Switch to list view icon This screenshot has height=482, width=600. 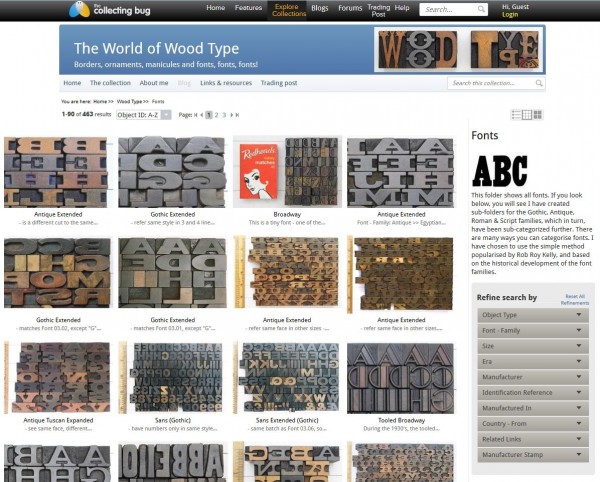[516, 115]
